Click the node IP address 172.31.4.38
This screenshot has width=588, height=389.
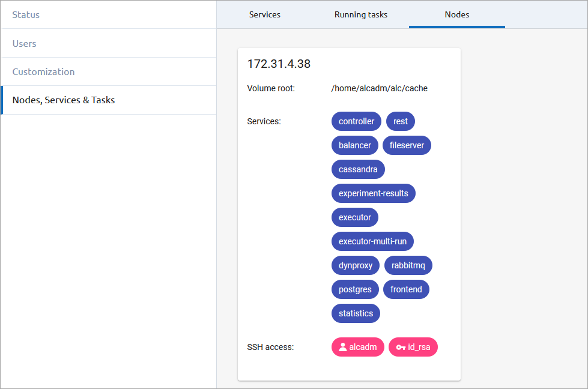coord(279,64)
